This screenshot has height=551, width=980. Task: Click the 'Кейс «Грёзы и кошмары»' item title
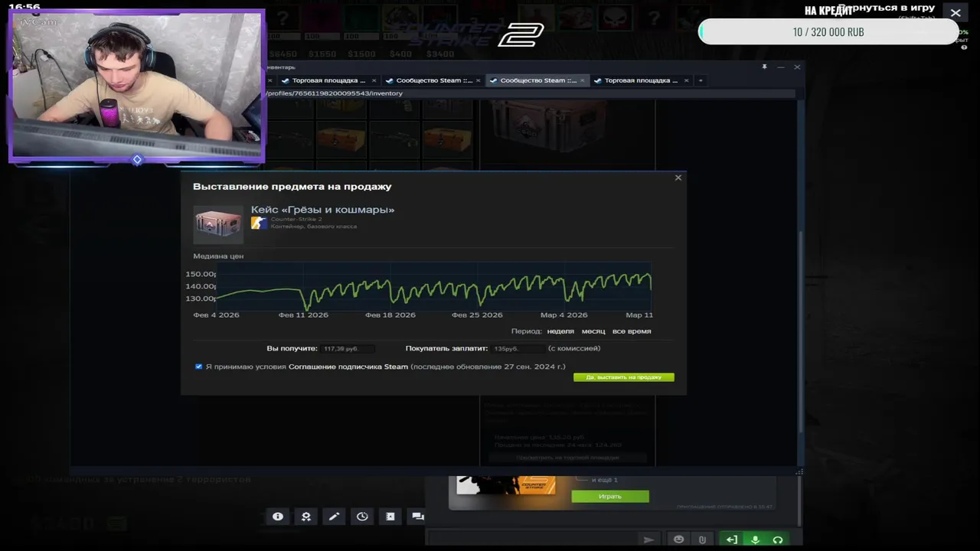click(x=322, y=210)
